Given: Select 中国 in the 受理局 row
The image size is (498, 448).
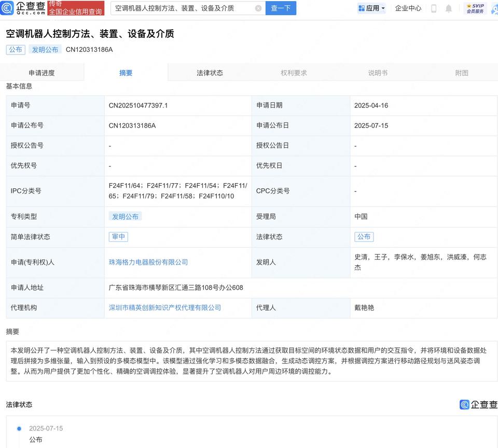Looking at the screenshot, I should tap(361, 216).
